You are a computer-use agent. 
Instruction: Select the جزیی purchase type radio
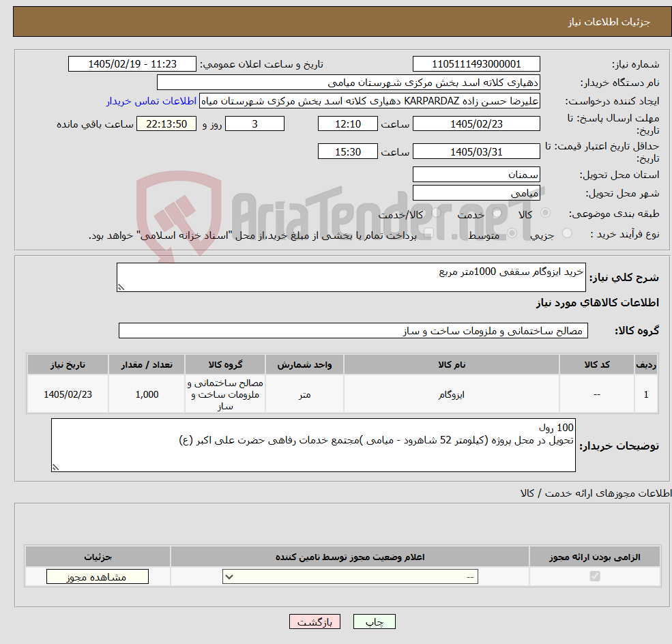pyautogui.click(x=566, y=233)
